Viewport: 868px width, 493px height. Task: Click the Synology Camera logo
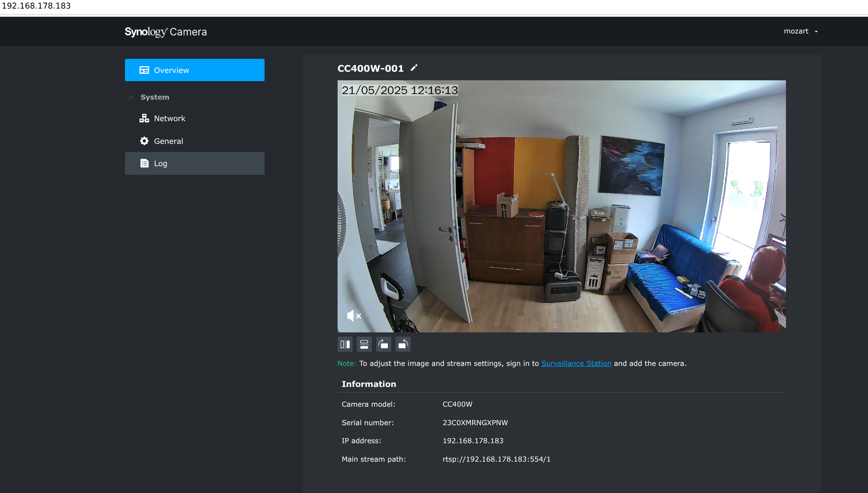click(x=166, y=32)
